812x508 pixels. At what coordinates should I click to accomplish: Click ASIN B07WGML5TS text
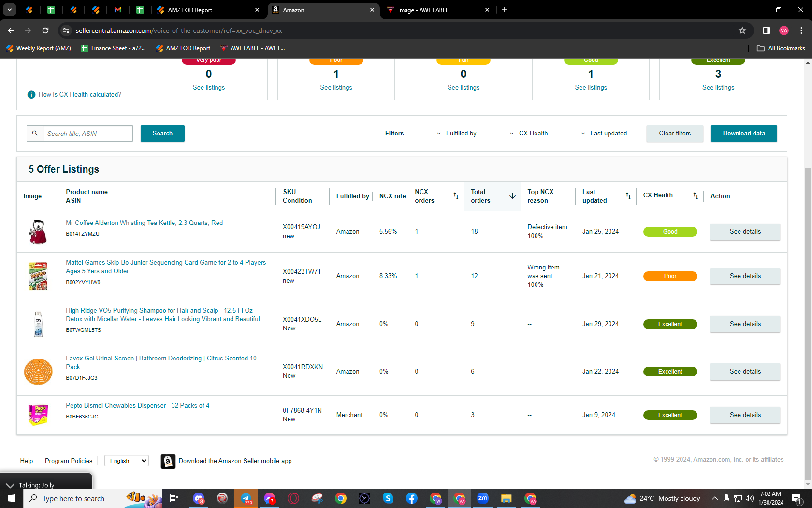point(84,330)
